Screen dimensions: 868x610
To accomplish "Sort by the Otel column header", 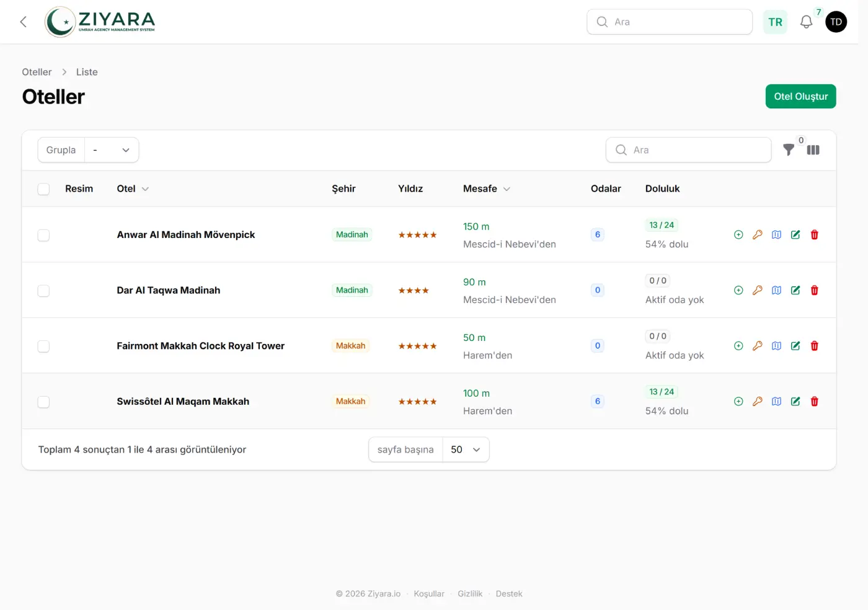I will coord(133,189).
